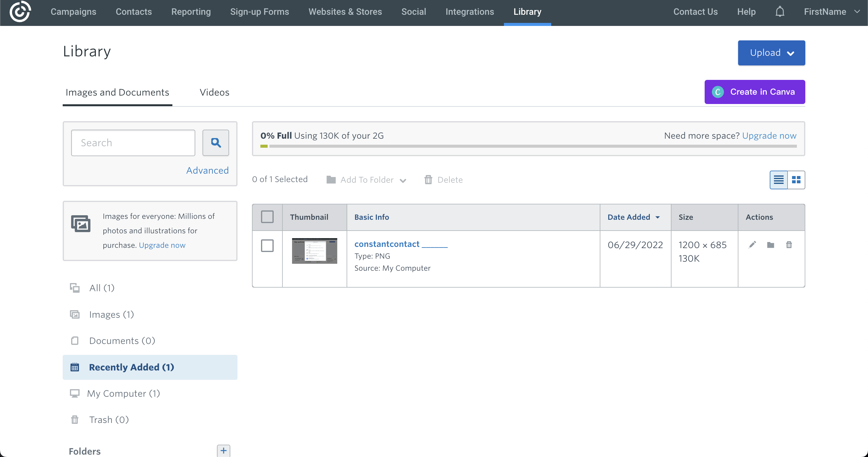Toggle the image row checkbox
868x457 pixels.
[x=267, y=245]
